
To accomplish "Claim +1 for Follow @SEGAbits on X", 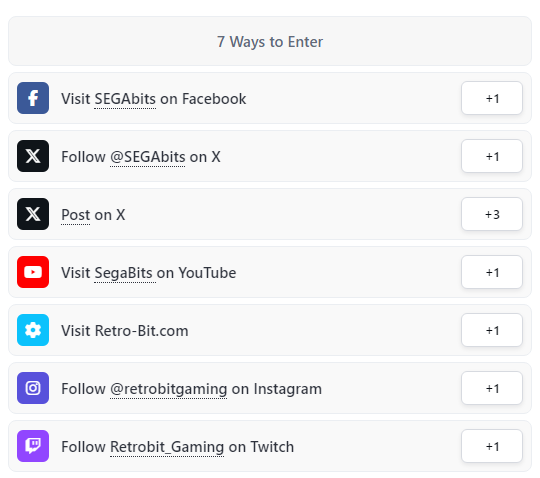I will (492, 156).
